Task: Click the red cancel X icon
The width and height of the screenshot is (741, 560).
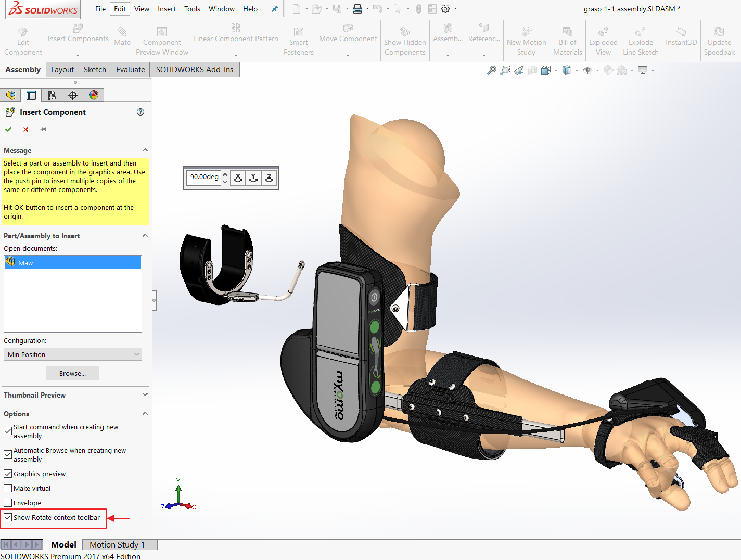Action: coord(25,129)
